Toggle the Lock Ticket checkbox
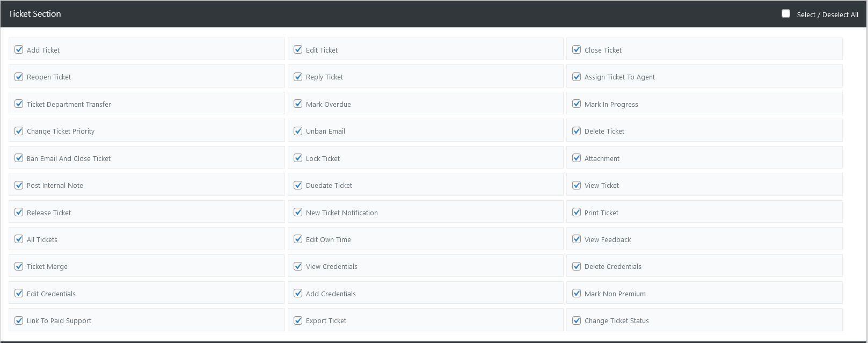The width and height of the screenshot is (868, 343). pyautogui.click(x=298, y=158)
